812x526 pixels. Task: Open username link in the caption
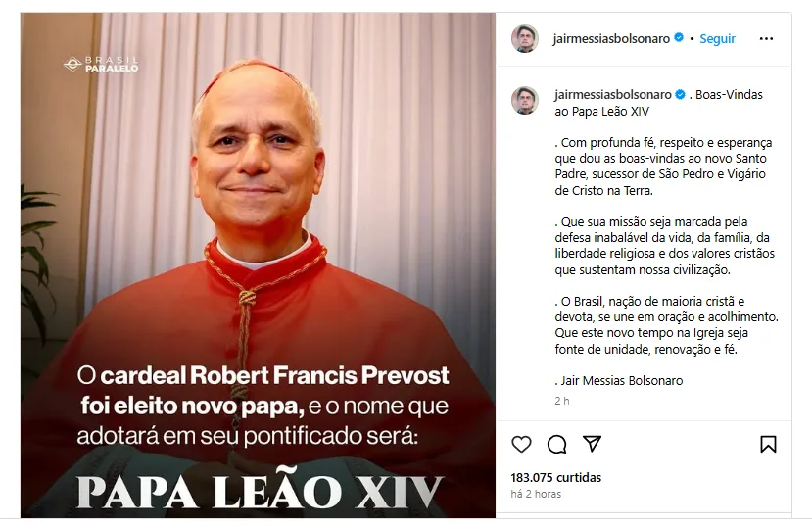tap(613, 95)
